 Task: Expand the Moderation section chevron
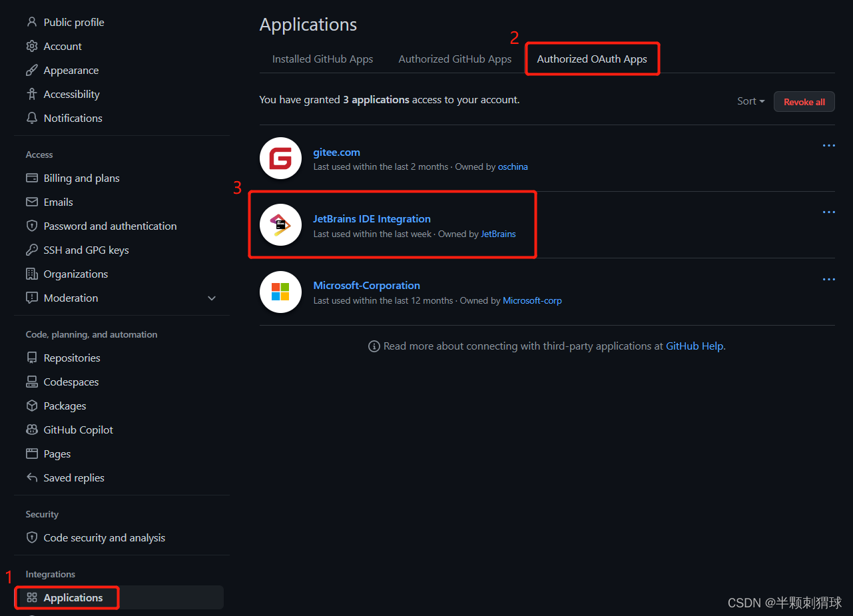[x=212, y=298]
